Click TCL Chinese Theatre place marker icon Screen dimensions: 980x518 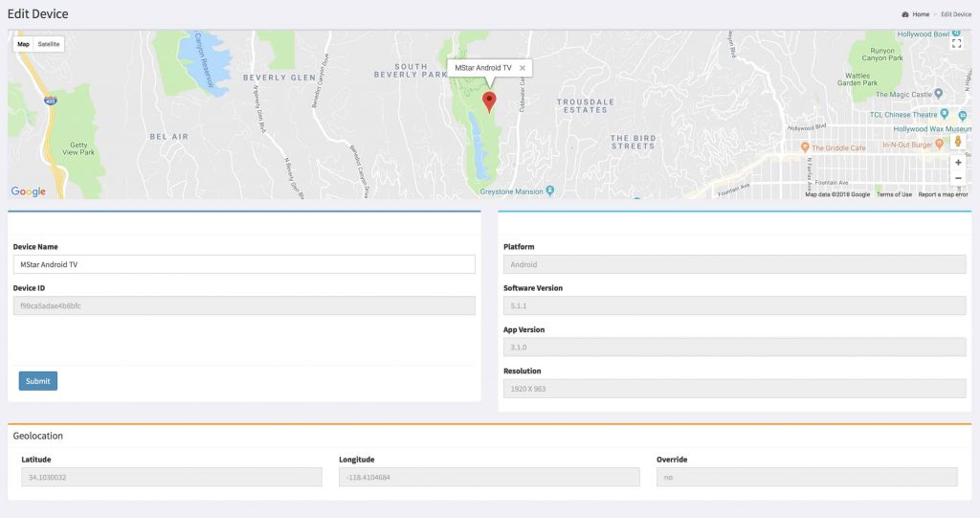945,114
